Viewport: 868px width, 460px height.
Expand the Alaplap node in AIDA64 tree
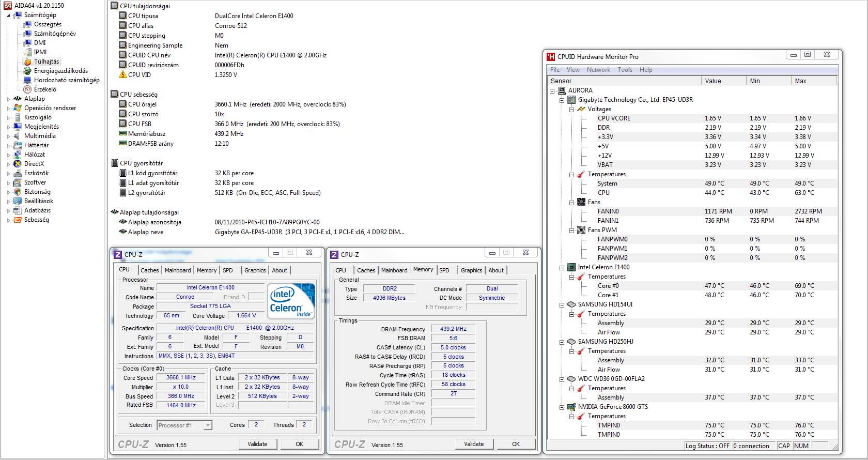click(x=9, y=99)
